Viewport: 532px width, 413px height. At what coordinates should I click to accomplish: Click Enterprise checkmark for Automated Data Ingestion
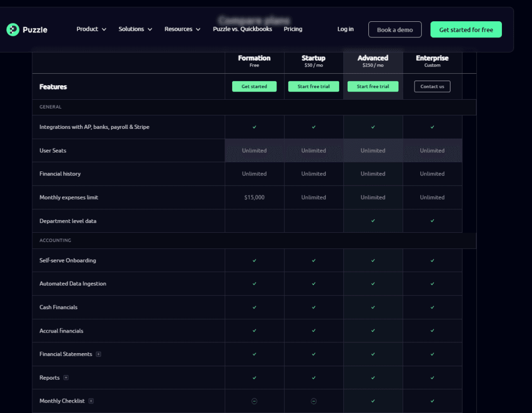click(x=432, y=284)
